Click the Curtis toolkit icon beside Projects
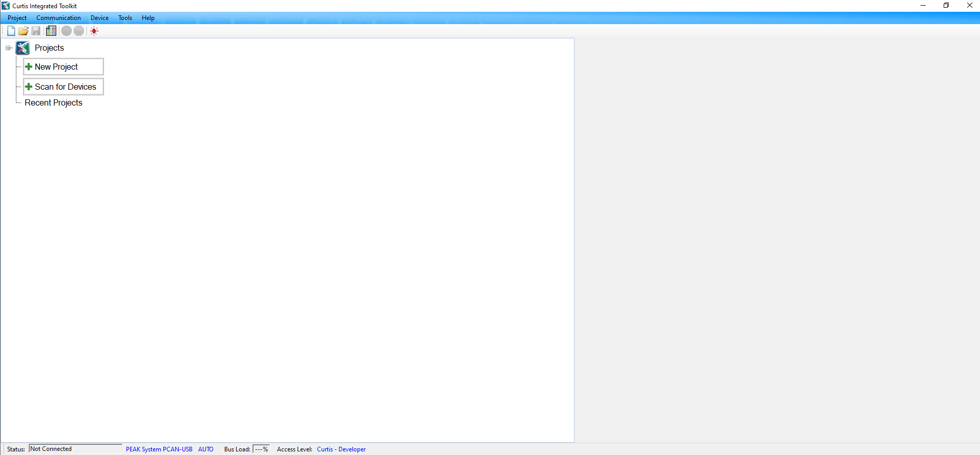The width and height of the screenshot is (980, 455). tap(23, 48)
